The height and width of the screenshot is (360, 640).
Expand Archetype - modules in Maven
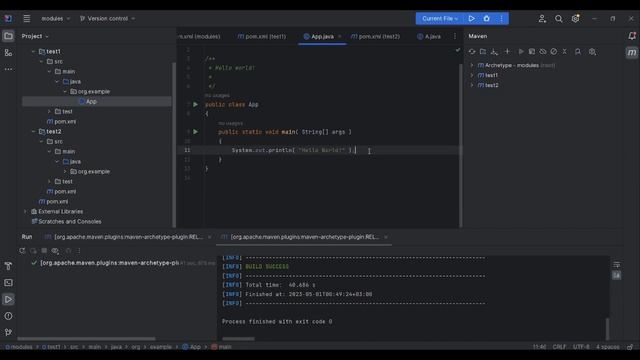pyautogui.click(x=472, y=65)
